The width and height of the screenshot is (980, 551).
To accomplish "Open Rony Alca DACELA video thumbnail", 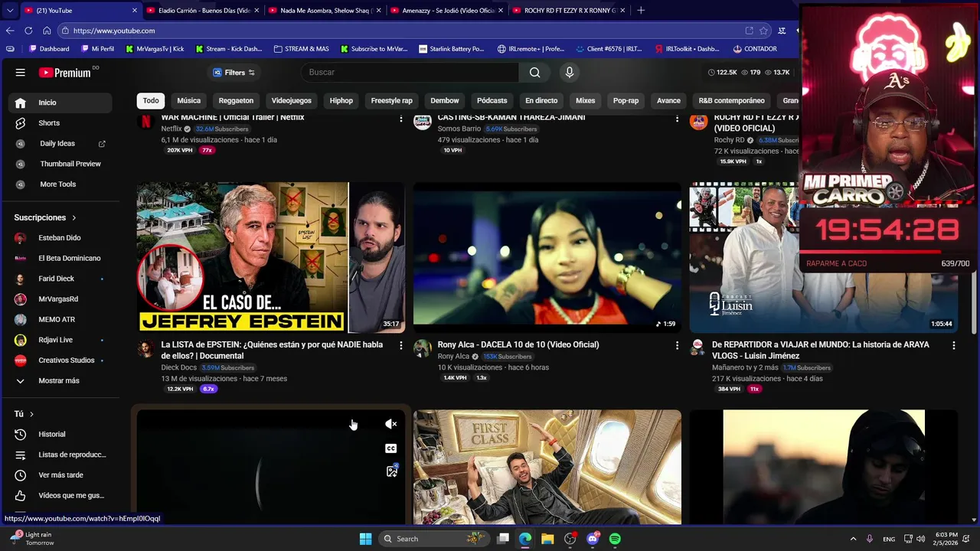I will point(547,257).
